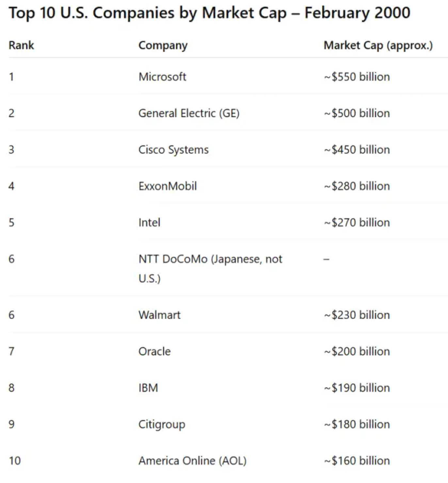Click rank number 10
This screenshot has height=483, width=448.
[15, 461]
